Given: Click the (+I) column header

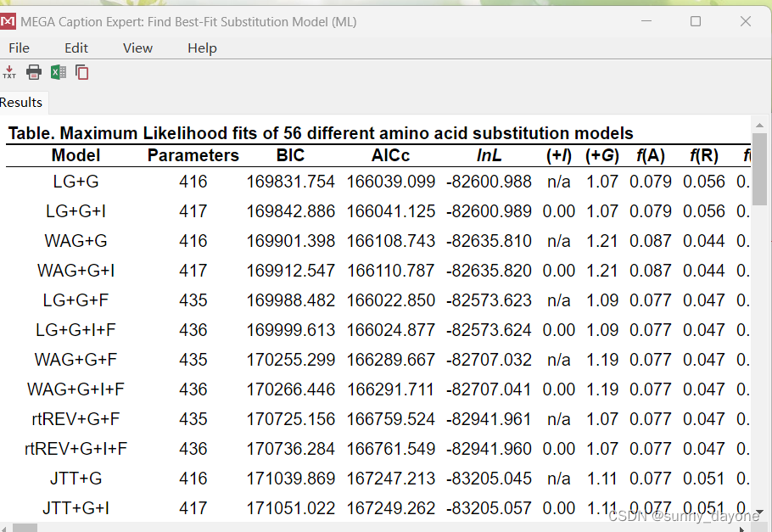Looking at the screenshot, I should point(559,155).
